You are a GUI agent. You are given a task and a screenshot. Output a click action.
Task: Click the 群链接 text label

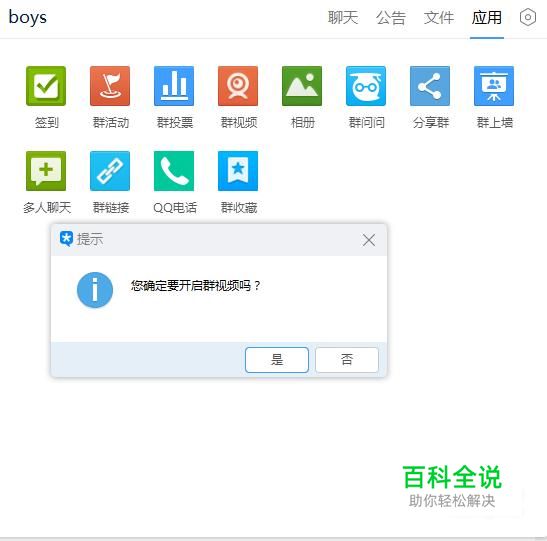(x=111, y=208)
